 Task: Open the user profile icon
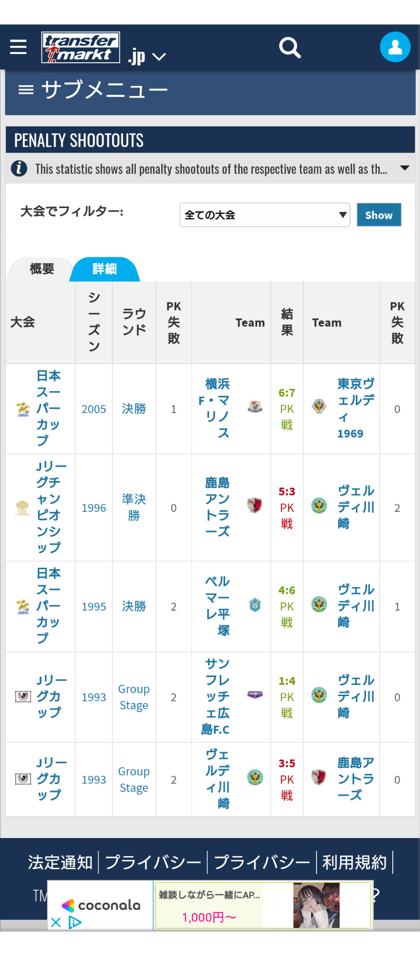pos(395,47)
